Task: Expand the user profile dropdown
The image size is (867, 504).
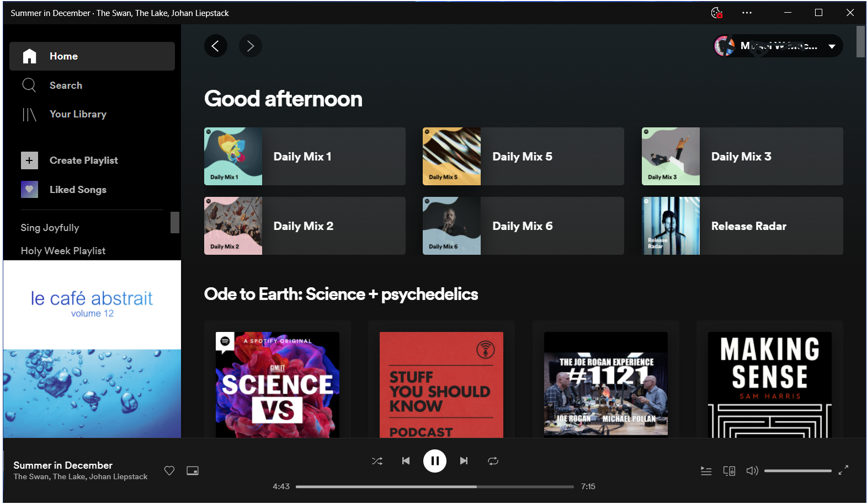Action: tap(832, 46)
